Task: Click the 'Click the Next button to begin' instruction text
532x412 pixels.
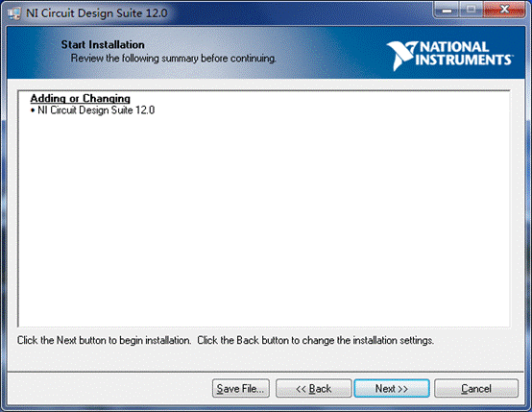Action: tap(226, 340)
